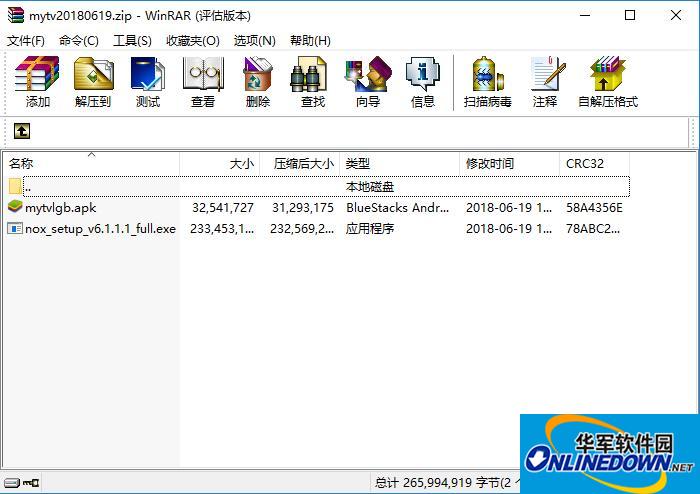Open the 工具(S) menu
700x494 pixels.
pos(132,41)
